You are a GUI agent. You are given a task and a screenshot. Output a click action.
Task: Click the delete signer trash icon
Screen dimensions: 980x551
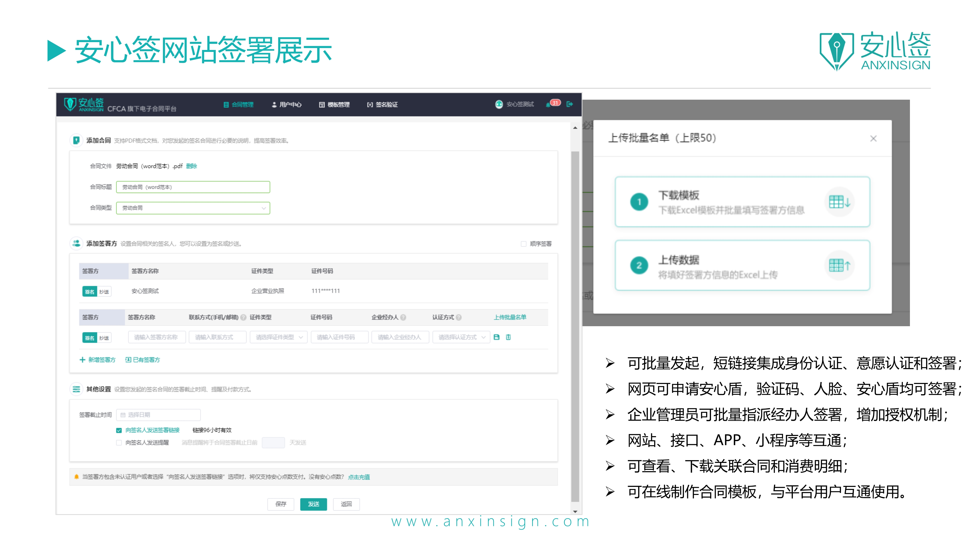click(508, 337)
